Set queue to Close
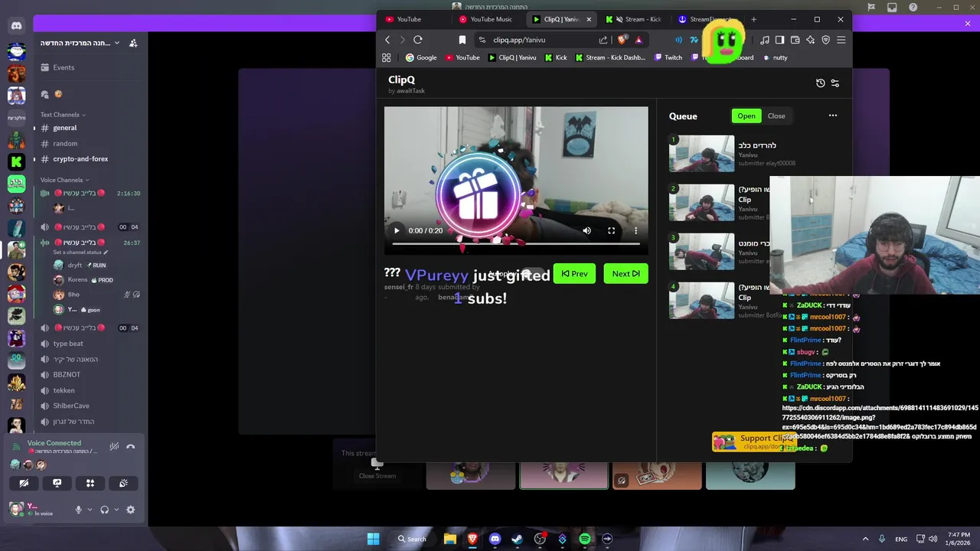This screenshot has width=980, height=551. pyautogui.click(x=776, y=116)
